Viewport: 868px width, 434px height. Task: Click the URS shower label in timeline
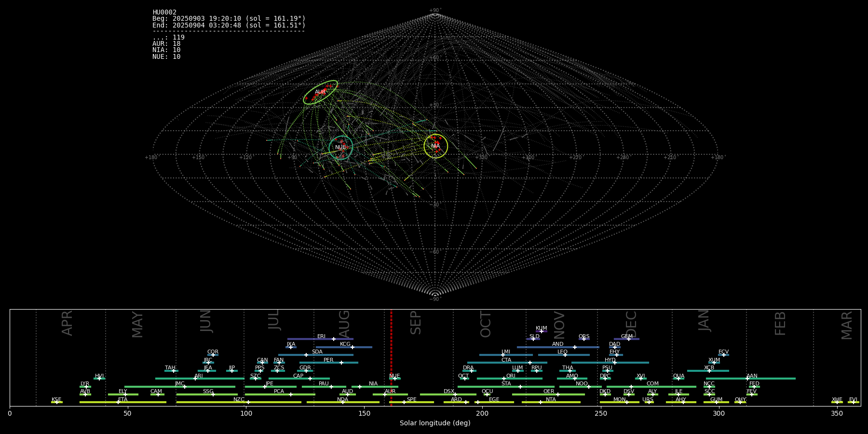(x=648, y=400)
